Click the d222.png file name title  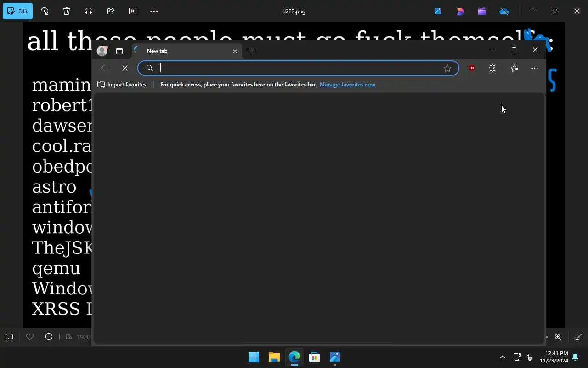[294, 11]
